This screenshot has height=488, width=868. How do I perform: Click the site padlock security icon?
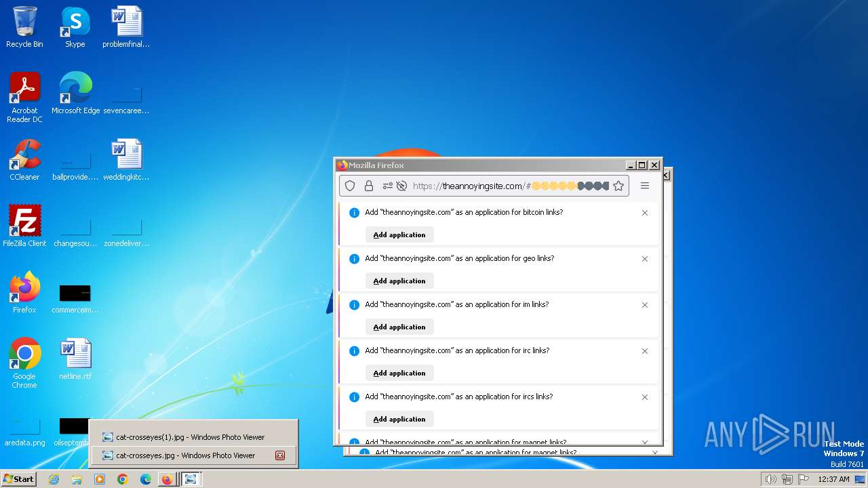[369, 186]
